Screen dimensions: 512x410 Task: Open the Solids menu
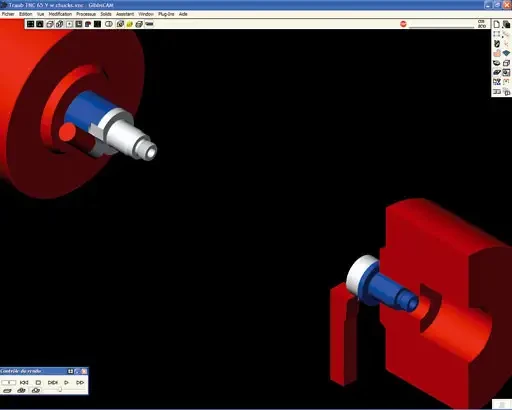[106, 14]
